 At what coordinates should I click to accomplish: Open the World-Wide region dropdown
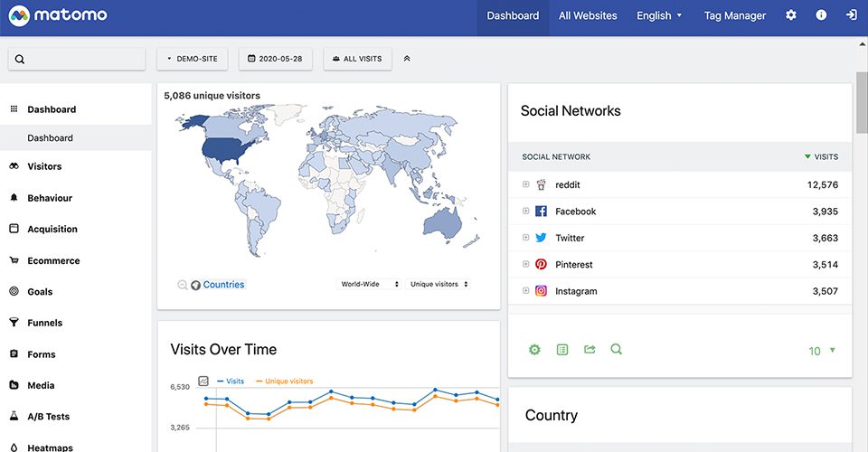click(369, 284)
